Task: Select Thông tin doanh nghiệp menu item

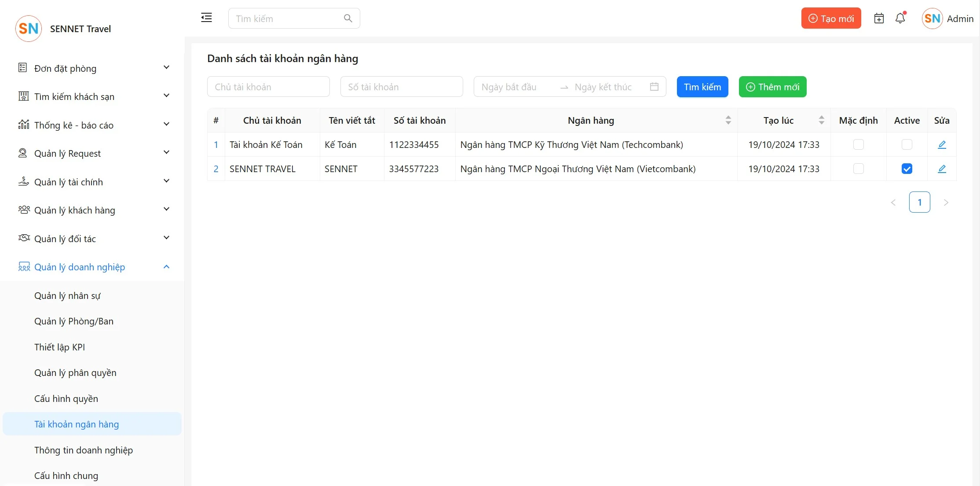Action: click(x=84, y=450)
